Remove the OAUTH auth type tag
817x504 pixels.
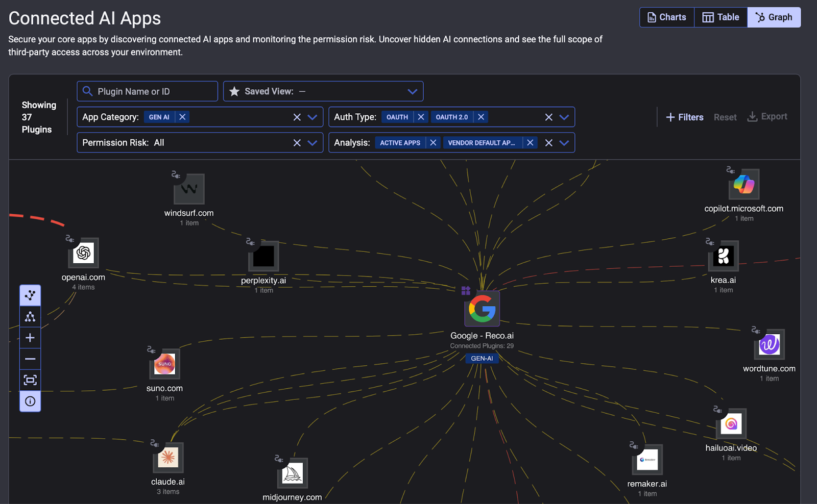click(421, 117)
